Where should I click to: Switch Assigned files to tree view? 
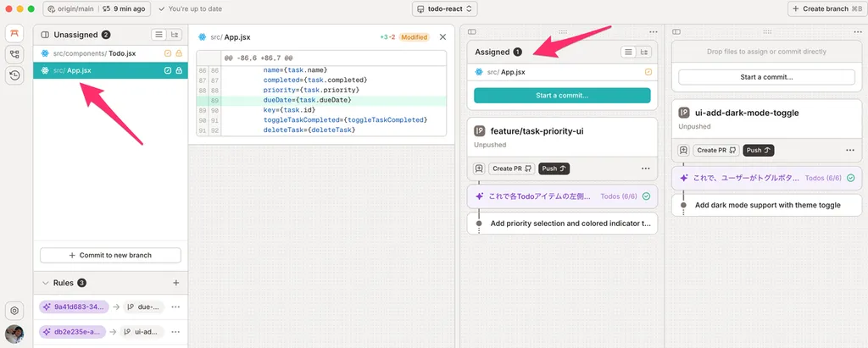(x=644, y=52)
